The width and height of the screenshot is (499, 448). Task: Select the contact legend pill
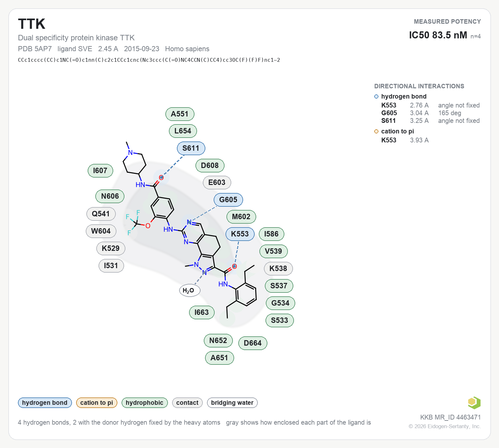point(187,403)
